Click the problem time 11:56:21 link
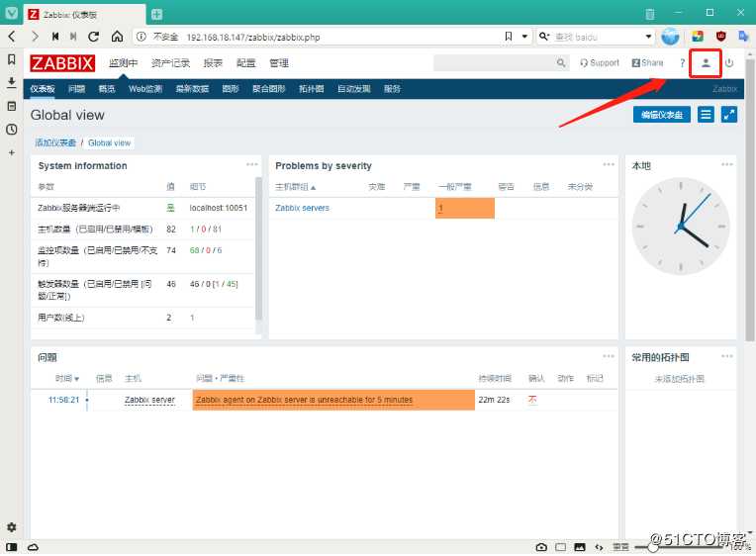 point(63,401)
